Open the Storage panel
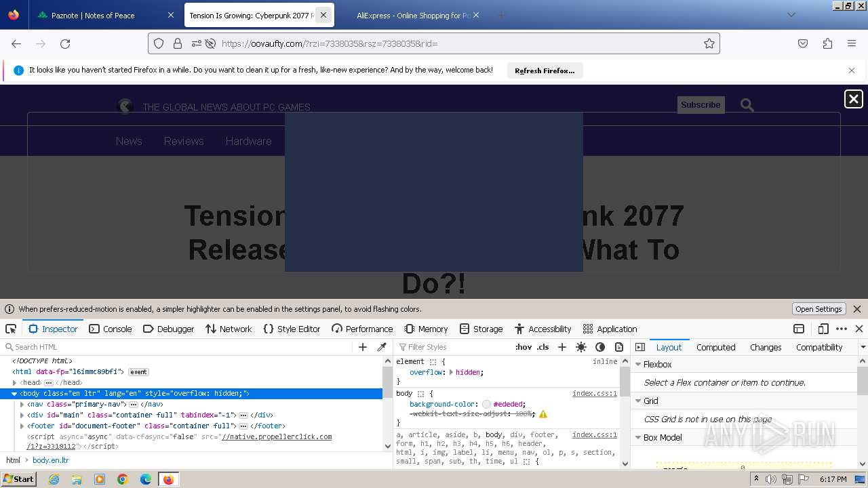The image size is (868, 488). [481, 329]
